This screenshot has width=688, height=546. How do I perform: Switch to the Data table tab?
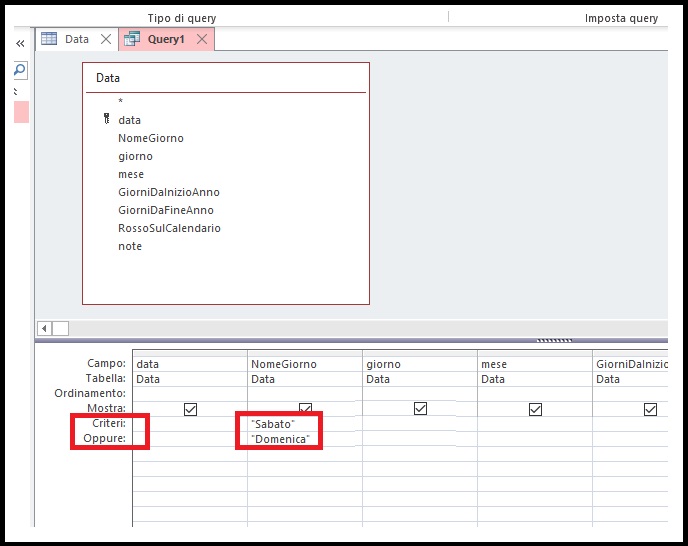(x=77, y=39)
